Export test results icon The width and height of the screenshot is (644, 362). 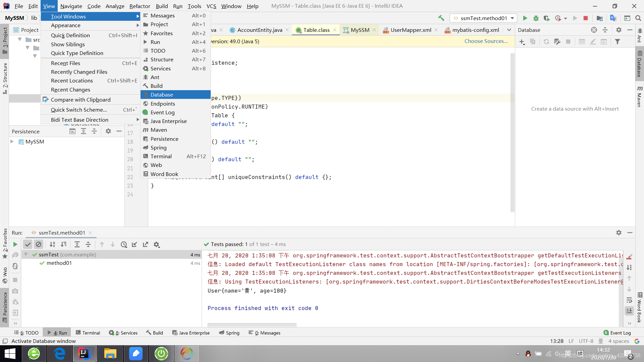[x=146, y=244]
